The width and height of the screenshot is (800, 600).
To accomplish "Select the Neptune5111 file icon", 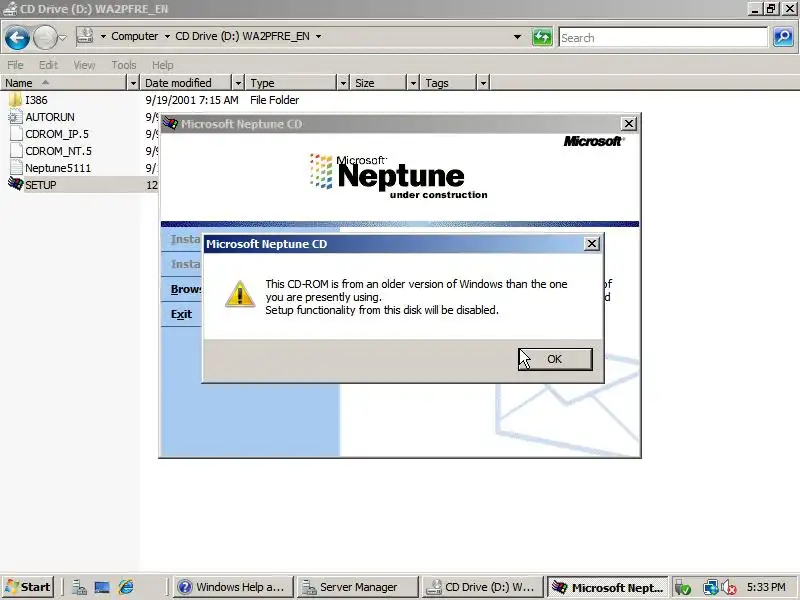I will click(16, 167).
